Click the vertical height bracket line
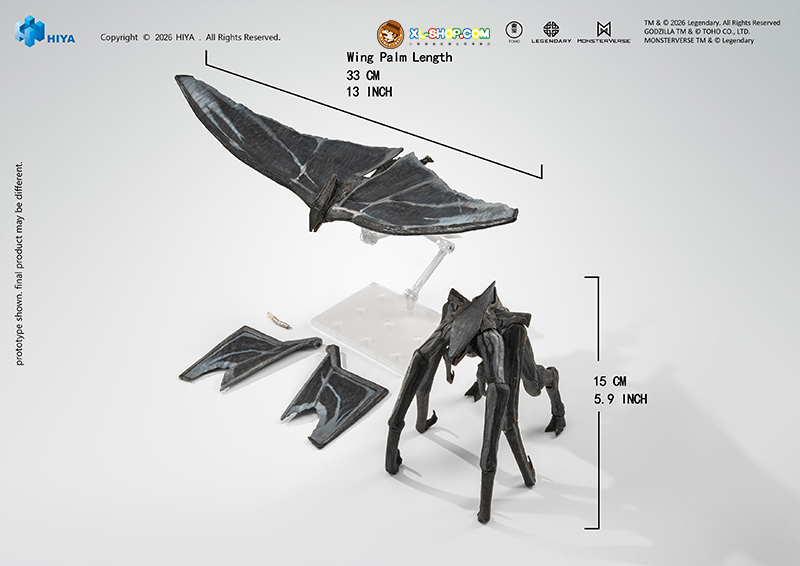The height and width of the screenshot is (566, 800). pyautogui.click(x=599, y=400)
